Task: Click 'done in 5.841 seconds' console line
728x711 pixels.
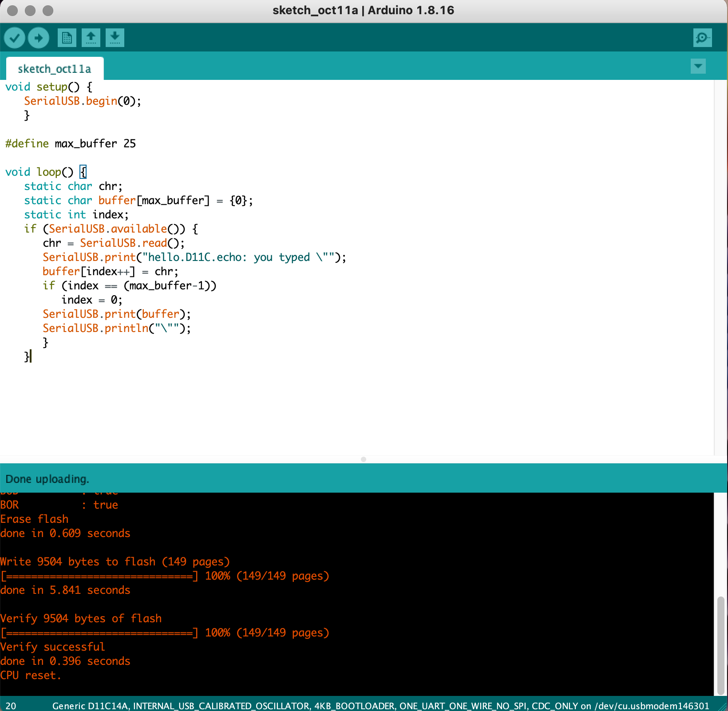Action: [x=65, y=590]
